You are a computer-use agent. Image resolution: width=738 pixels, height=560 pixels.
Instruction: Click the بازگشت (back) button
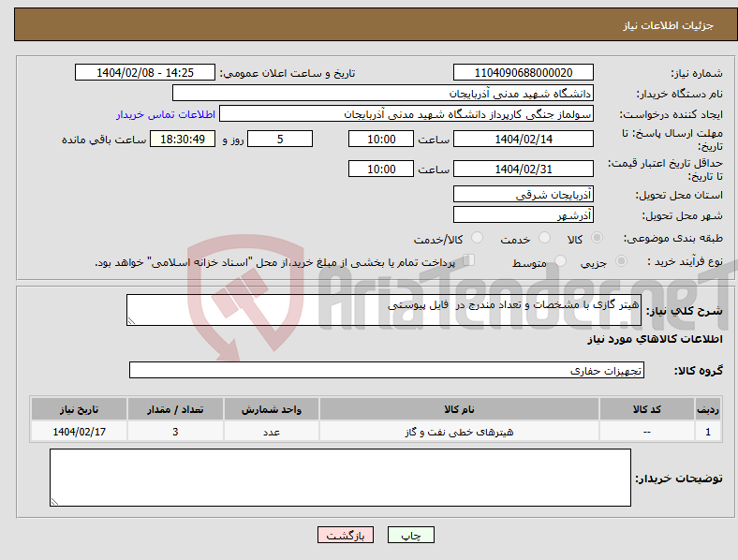[x=346, y=535]
